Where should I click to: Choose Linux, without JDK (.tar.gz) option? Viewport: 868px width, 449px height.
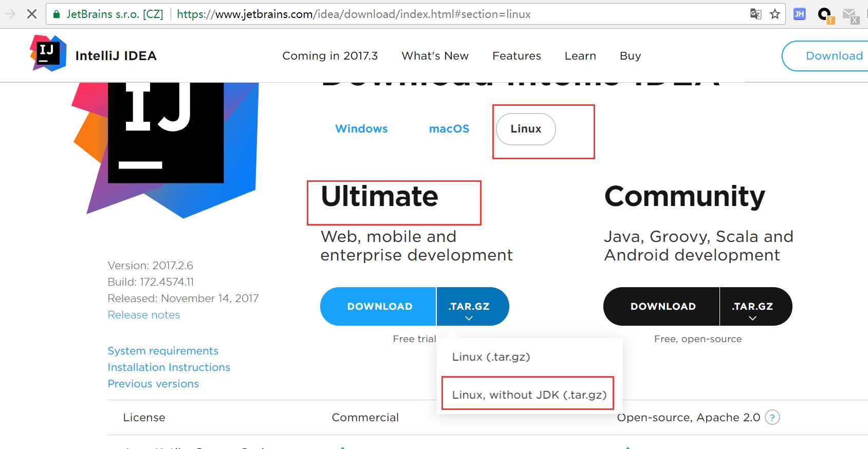(529, 395)
